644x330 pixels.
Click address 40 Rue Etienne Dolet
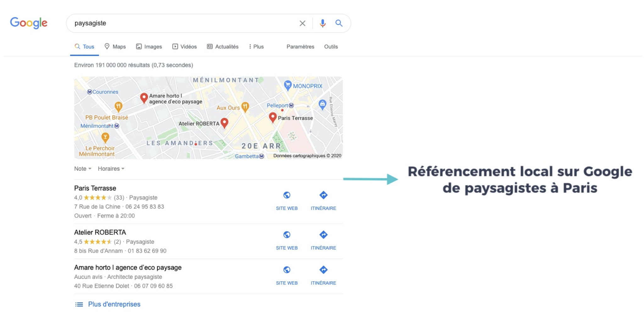(102, 286)
